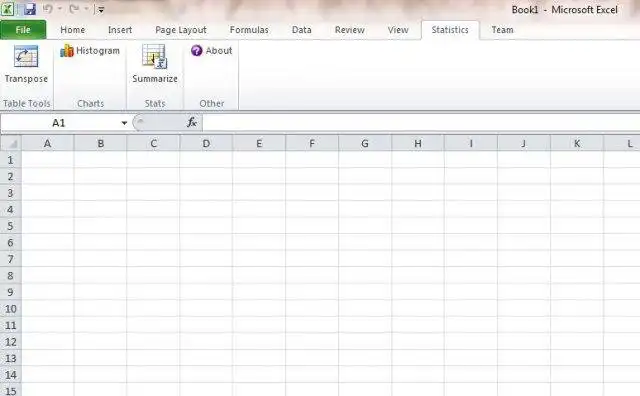Select row 10 header
Image resolution: width=640 pixels, height=396 pixels.
coord(11,309)
